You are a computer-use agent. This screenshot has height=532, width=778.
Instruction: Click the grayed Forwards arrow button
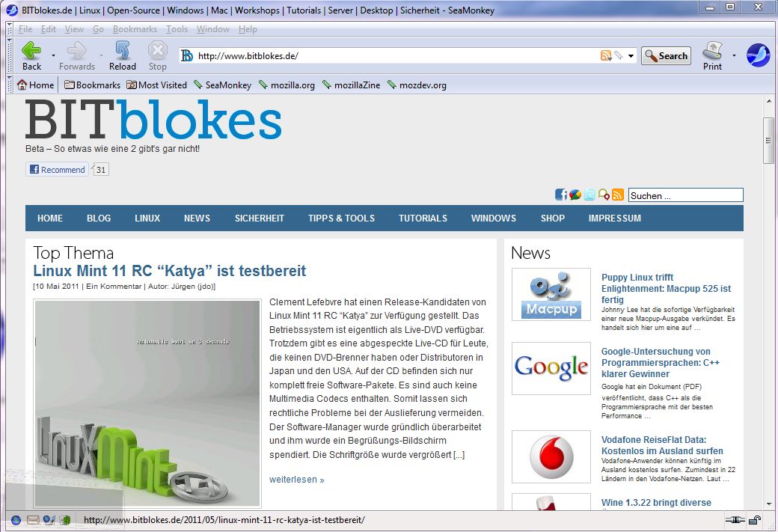[x=76, y=55]
